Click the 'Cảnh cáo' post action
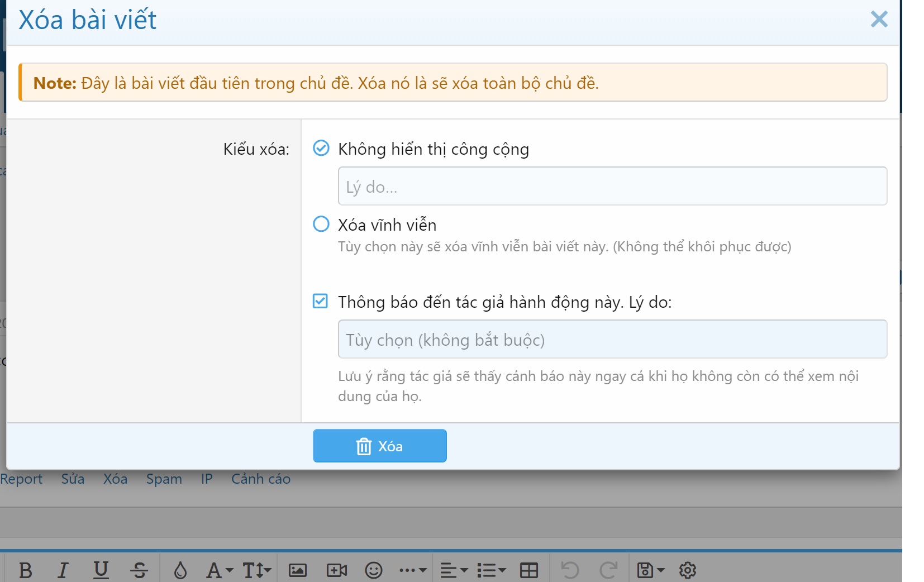This screenshot has height=582, width=924. [260, 479]
